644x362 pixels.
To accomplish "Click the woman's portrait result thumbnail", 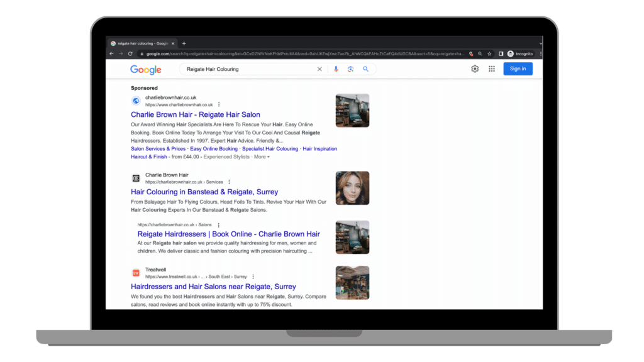I will point(352,188).
